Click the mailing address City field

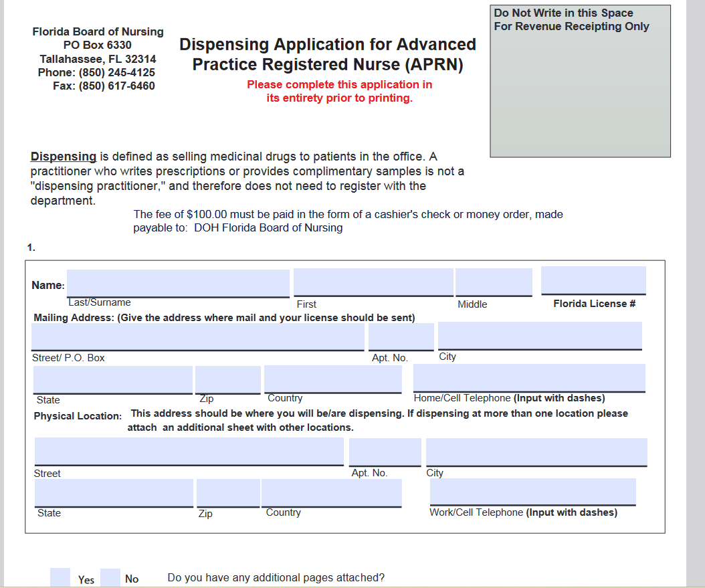(x=539, y=335)
